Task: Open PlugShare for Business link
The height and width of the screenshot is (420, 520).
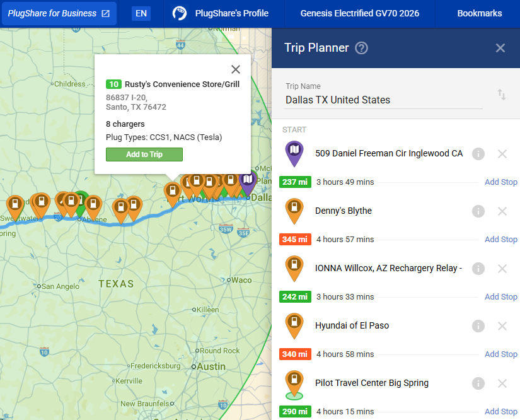Action: pyautogui.click(x=59, y=13)
